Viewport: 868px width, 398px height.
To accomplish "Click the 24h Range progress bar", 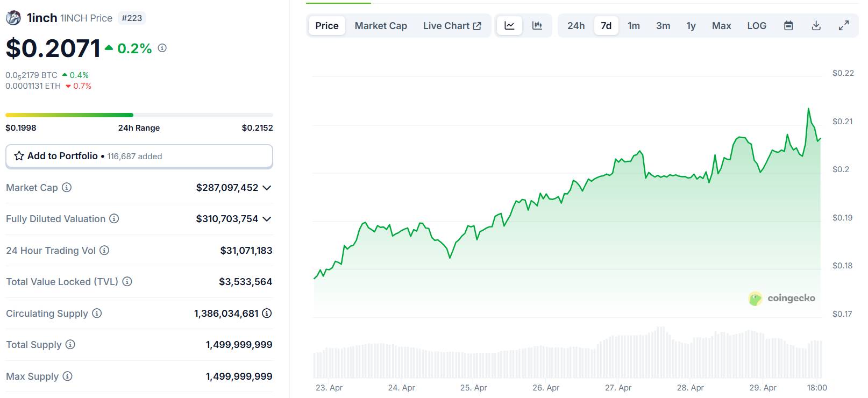I will click(x=139, y=115).
